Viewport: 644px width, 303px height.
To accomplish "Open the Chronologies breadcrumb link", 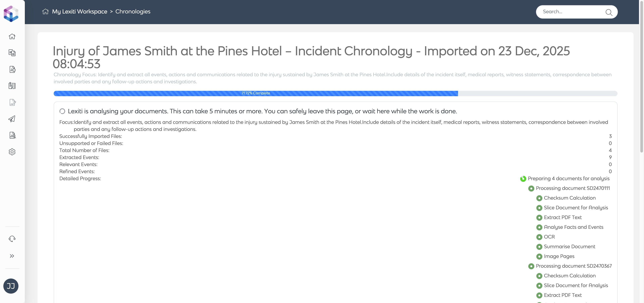I will (133, 12).
